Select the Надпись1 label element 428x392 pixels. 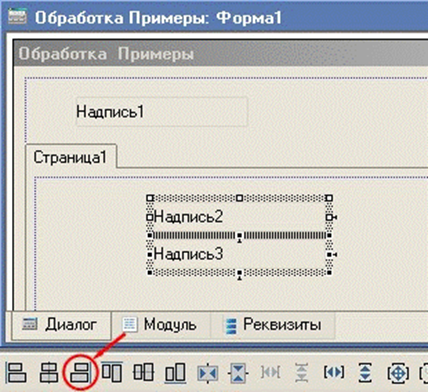(x=162, y=112)
